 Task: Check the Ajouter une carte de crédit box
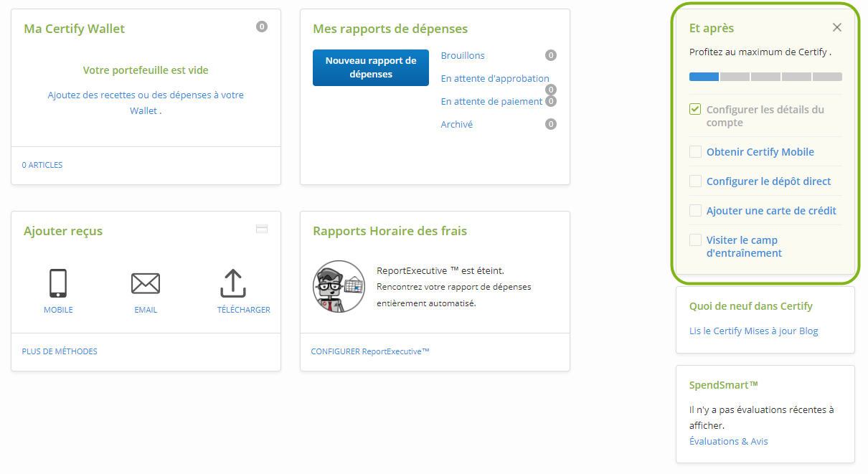[695, 211]
